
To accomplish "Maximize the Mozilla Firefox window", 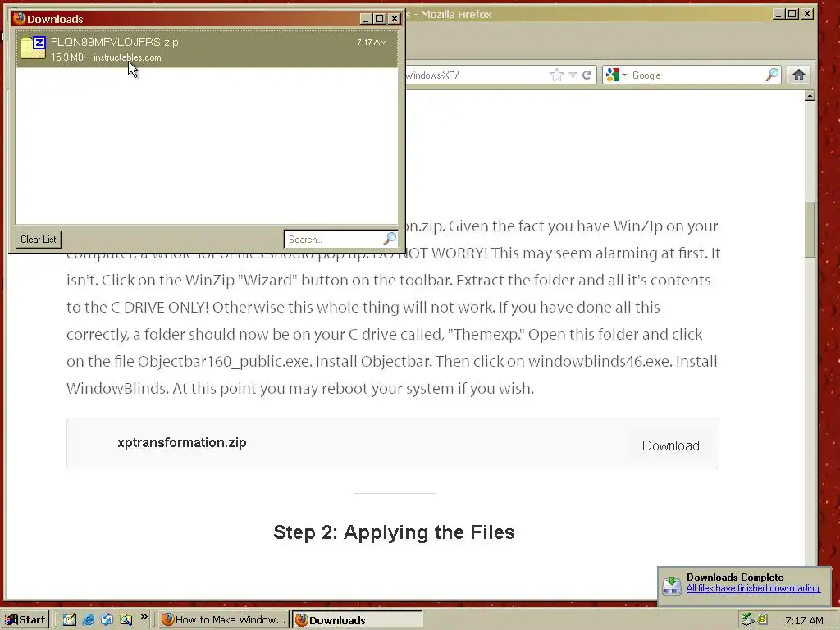I will [792, 14].
